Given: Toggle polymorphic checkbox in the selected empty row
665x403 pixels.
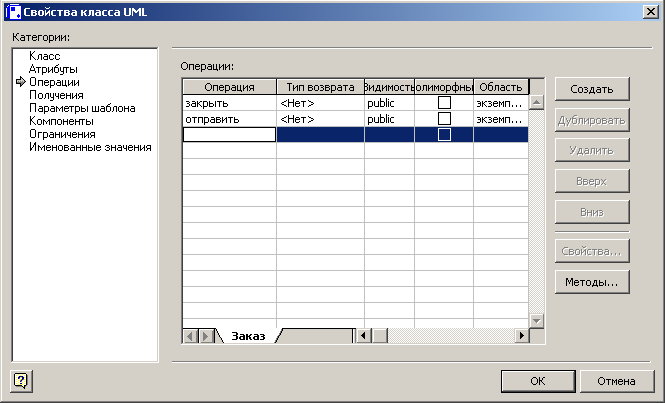Looking at the screenshot, I should coord(444,135).
